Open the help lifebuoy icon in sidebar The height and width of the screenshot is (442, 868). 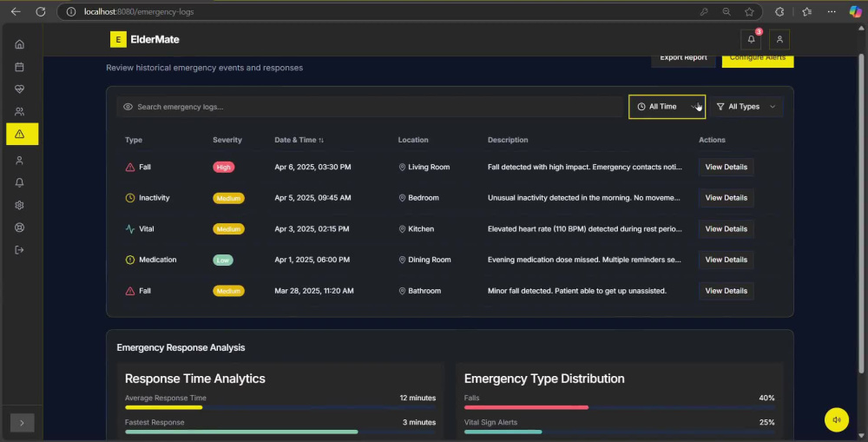point(19,228)
